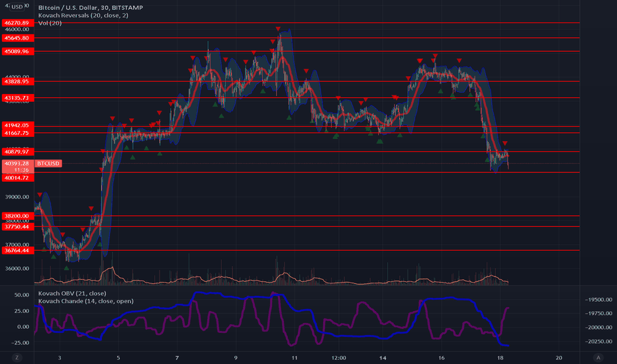The height and width of the screenshot is (364, 617).
Task: Click the -19750.00 OBV scale value
Action: click(x=598, y=313)
